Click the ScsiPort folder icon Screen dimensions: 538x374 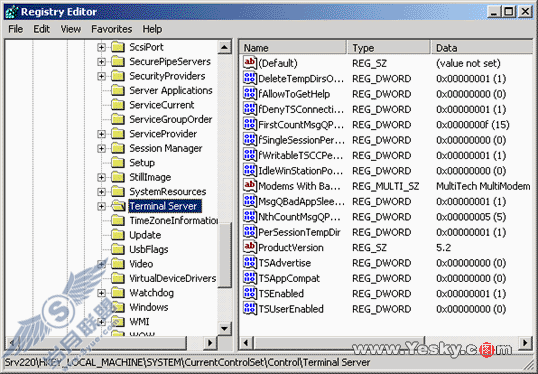click(x=118, y=47)
